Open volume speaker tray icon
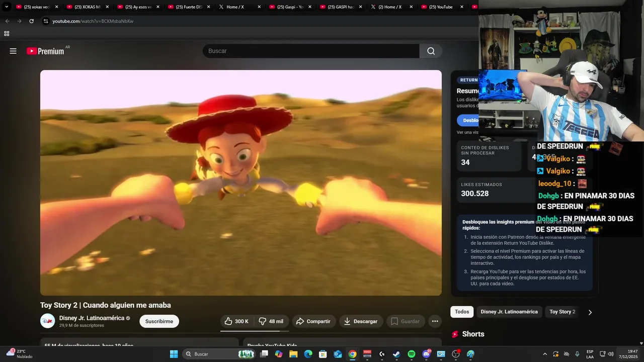This screenshot has height=362, width=644. click(611, 354)
